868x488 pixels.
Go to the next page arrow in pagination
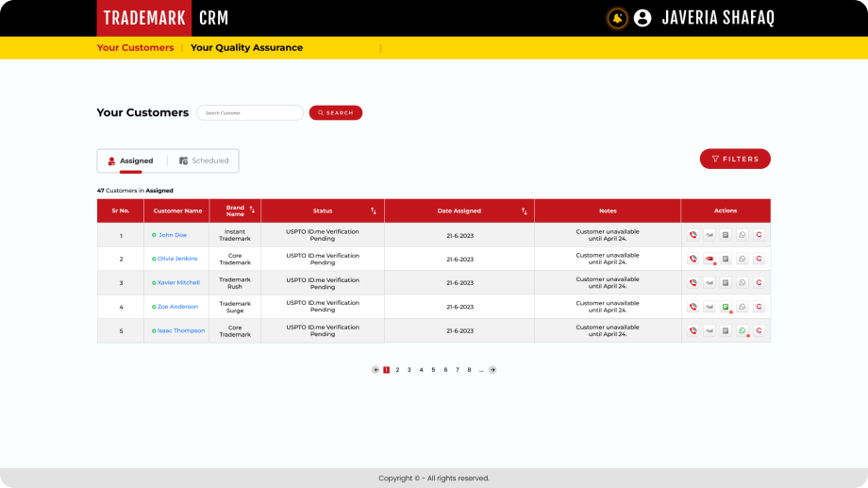492,370
